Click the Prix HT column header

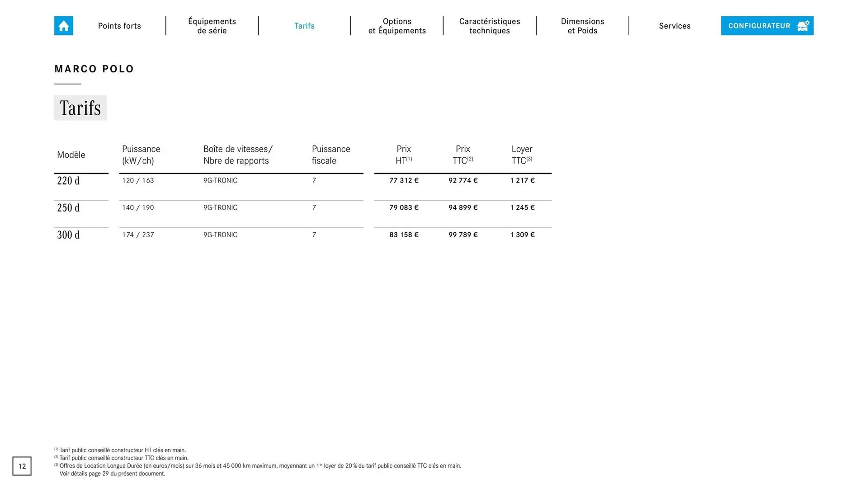click(404, 155)
